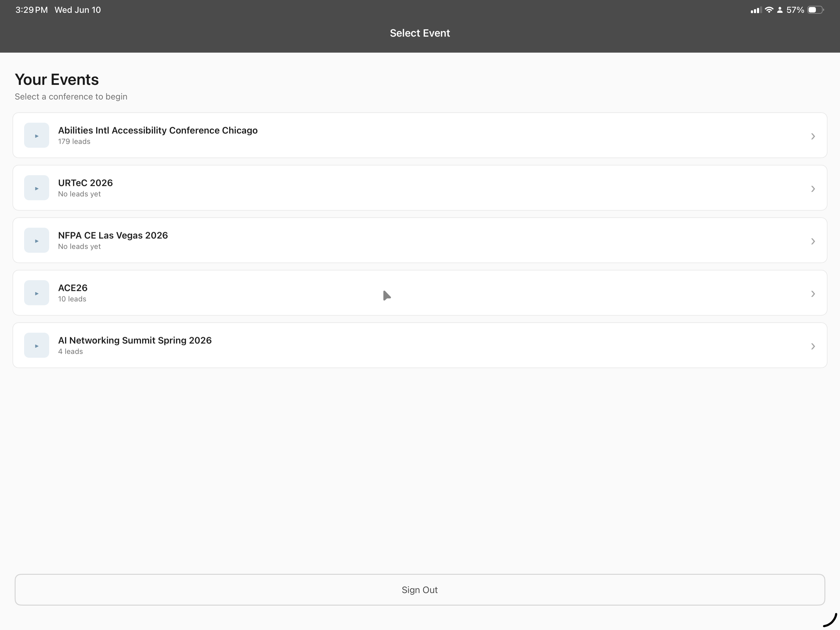
Task: Click the '179 leads' count text
Action: pos(74,141)
